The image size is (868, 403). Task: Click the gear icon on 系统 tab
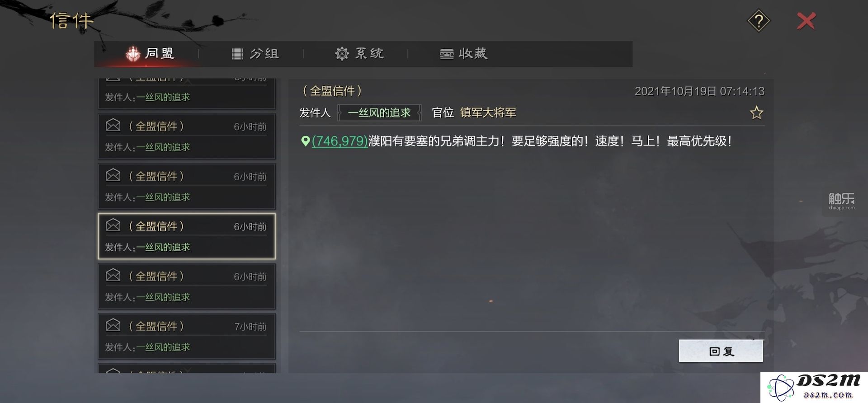[x=342, y=54]
